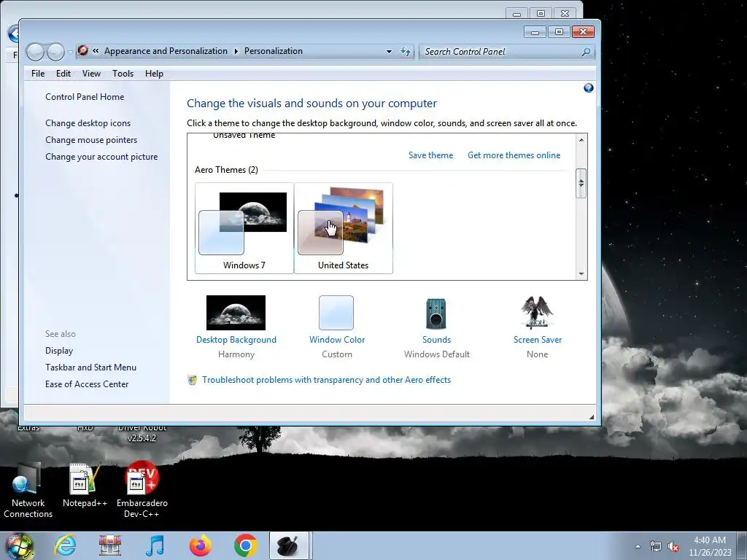Open the File menu
747x560 pixels.
(x=38, y=74)
